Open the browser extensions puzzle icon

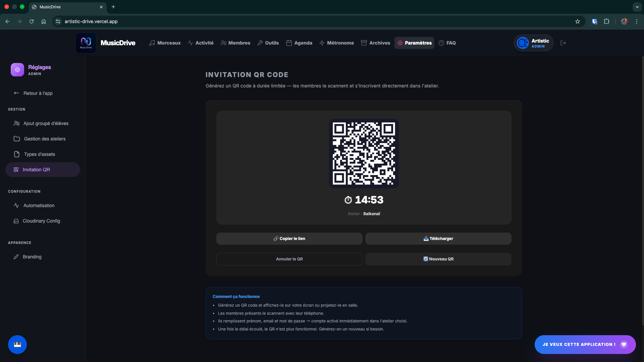(606, 21)
